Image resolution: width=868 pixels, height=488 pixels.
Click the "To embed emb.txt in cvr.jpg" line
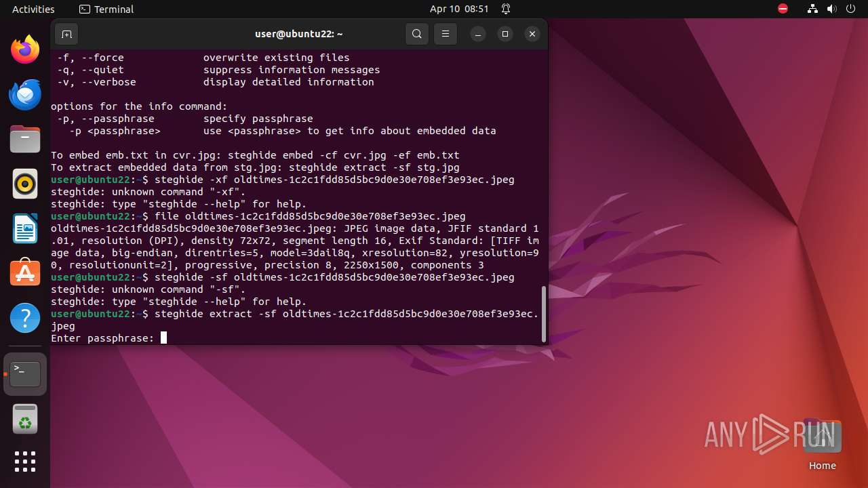[x=255, y=155]
